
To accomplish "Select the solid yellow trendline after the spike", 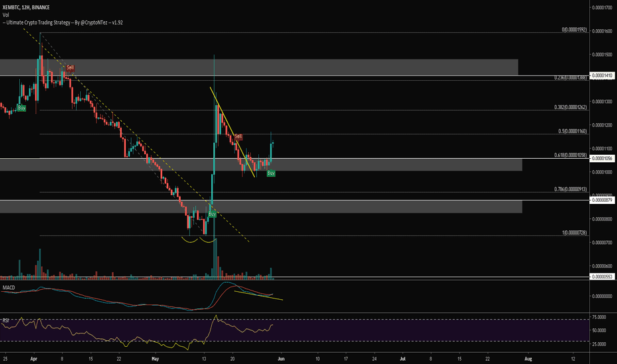I will click(x=232, y=132).
